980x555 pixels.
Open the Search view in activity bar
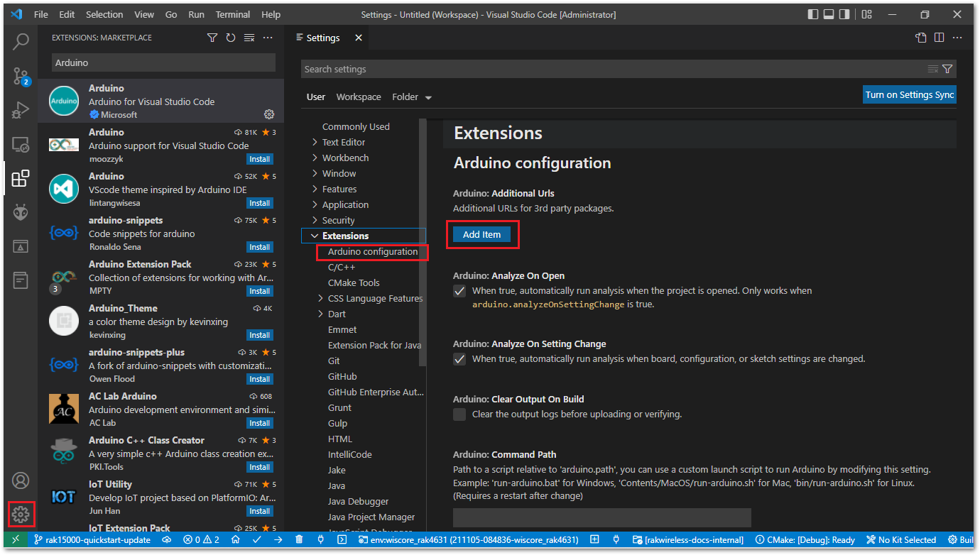click(21, 42)
